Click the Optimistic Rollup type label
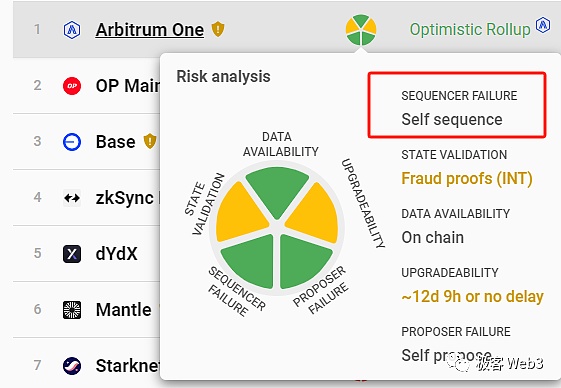 click(x=470, y=29)
